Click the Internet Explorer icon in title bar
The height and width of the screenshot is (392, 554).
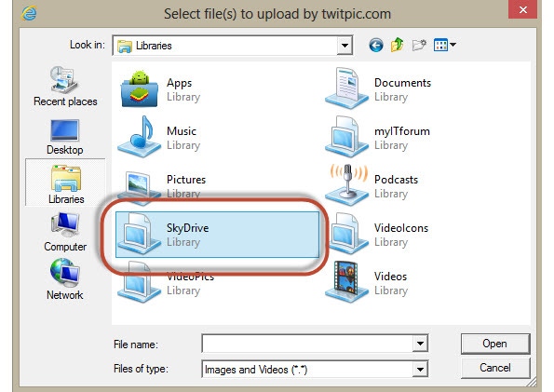(x=29, y=13)
